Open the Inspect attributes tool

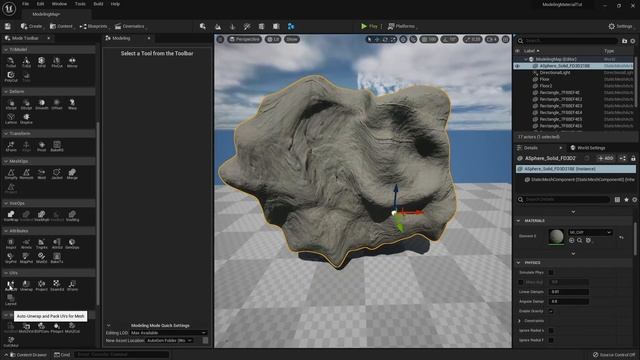click(x=11, y=244)
